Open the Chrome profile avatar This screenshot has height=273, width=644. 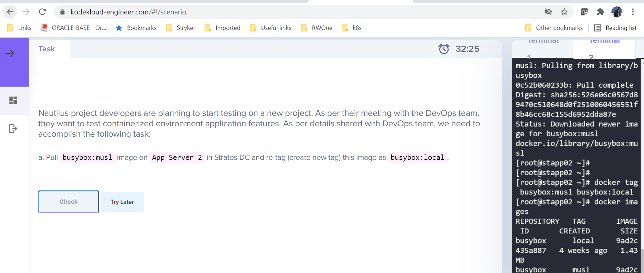(x=617, y=12)
